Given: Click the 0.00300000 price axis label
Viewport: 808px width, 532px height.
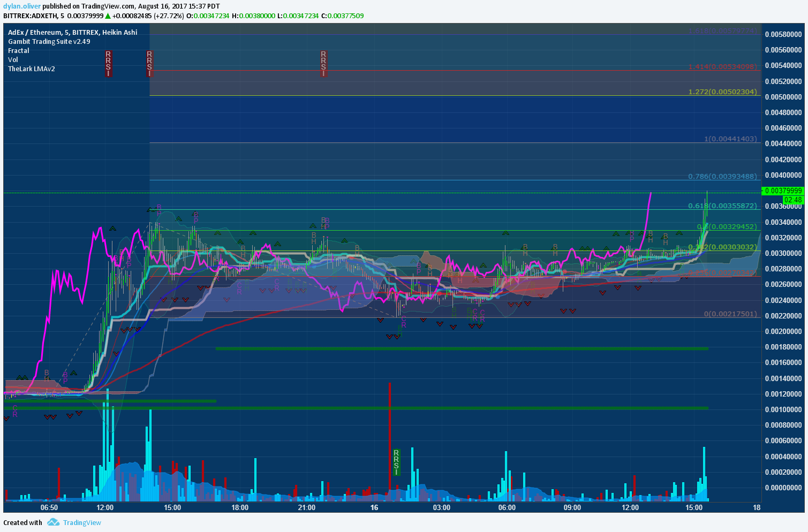Looking at the screenshot, I should point(783,253).
